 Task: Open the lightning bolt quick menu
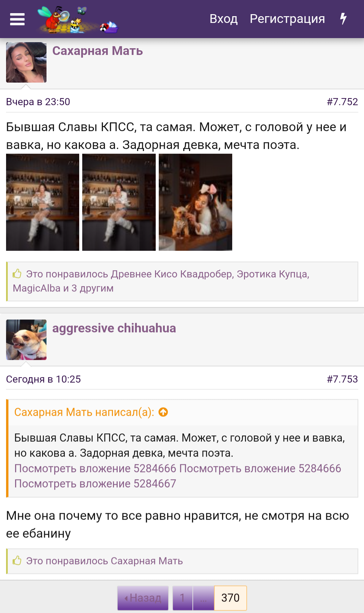click(343, 19)
